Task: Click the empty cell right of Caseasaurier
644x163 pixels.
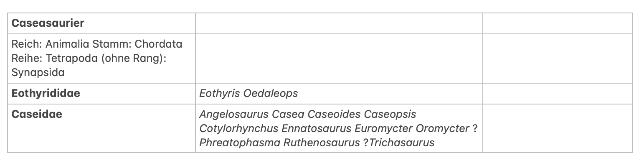Action: click(339, 23)
